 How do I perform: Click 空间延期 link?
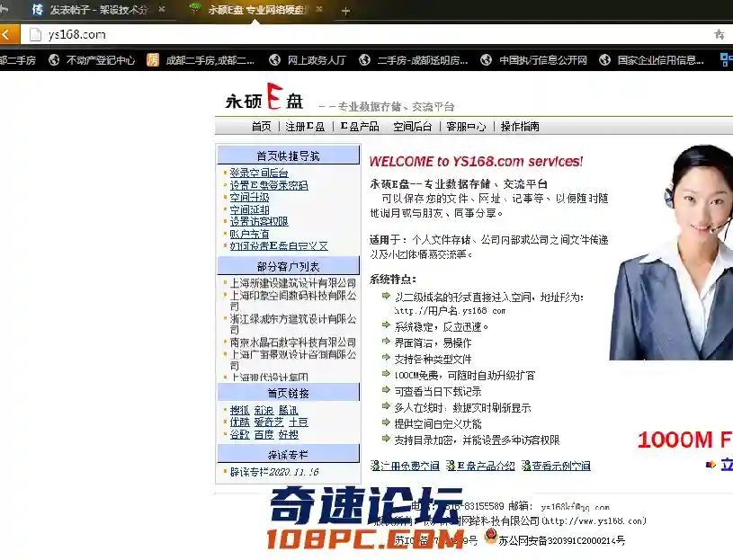coord(249,209)
